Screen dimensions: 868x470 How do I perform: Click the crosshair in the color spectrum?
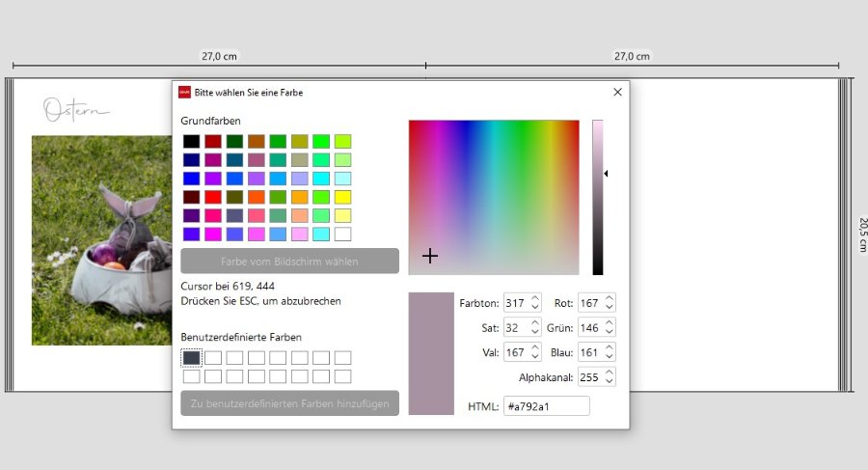click(x=430, y=256)
